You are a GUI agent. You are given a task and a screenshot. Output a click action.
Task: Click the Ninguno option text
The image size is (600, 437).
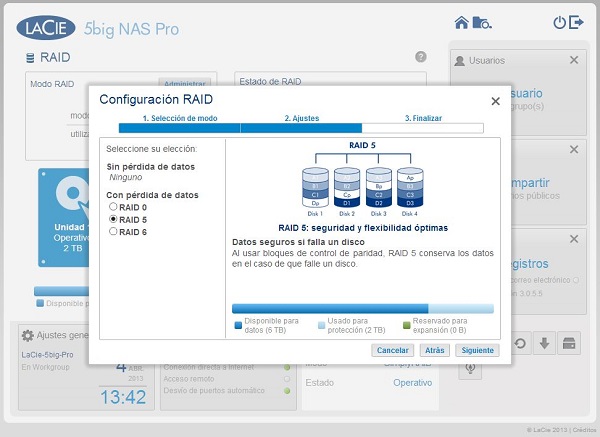[126, 177]
